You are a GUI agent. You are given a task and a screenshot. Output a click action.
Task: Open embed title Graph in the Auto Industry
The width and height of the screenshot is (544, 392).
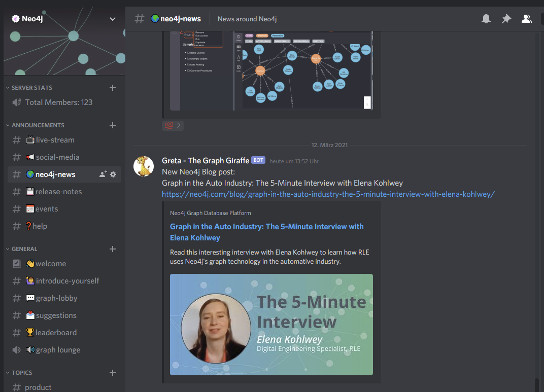coord(266,232)
